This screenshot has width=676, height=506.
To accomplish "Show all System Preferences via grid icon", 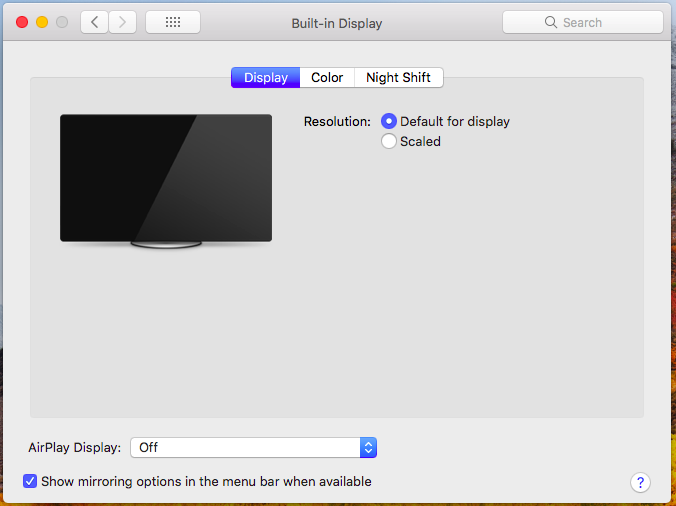I will (172, 22).
